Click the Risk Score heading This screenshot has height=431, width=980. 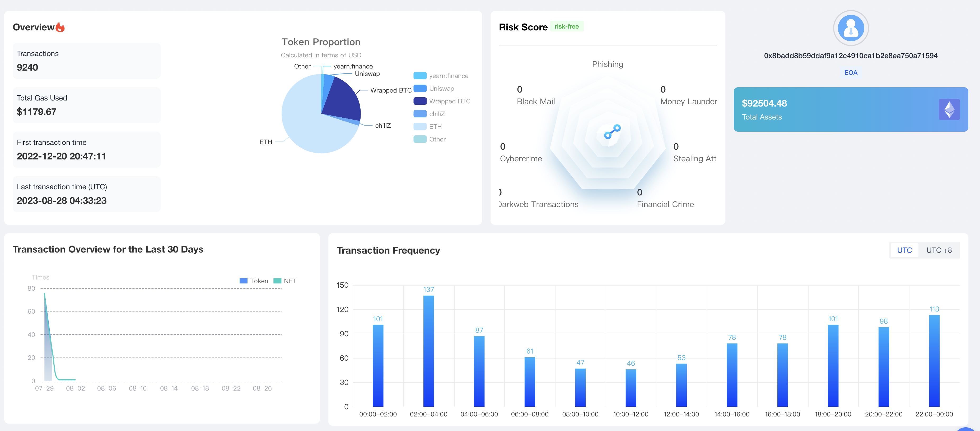(523, 27)
